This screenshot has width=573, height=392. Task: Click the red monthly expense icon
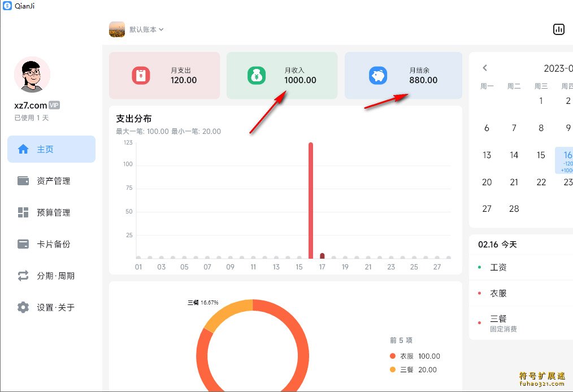click(141, 76)
